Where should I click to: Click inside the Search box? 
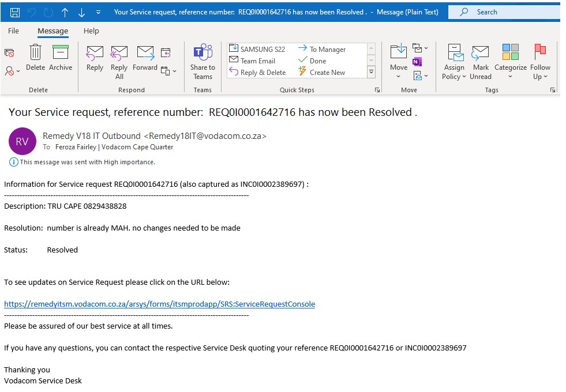click(x=501, y=12)
